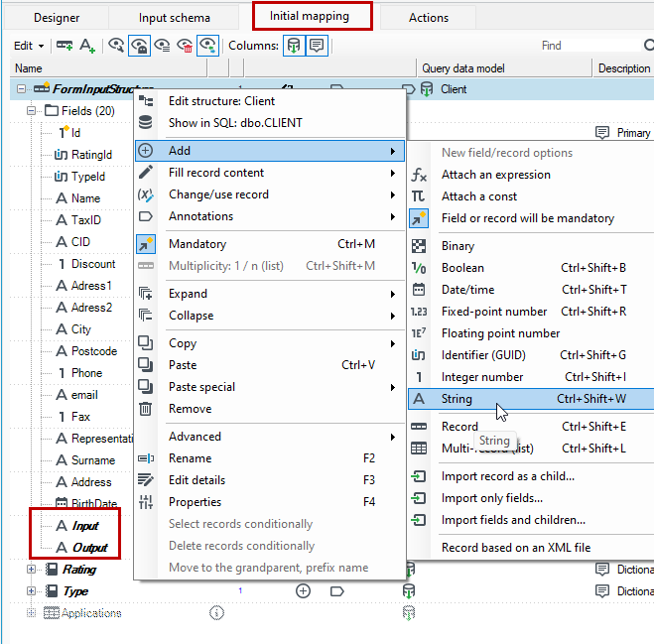Screen dimensions: 654x644
Task: Toggle the eye with arrows view filter
Action: coord(207,46)
